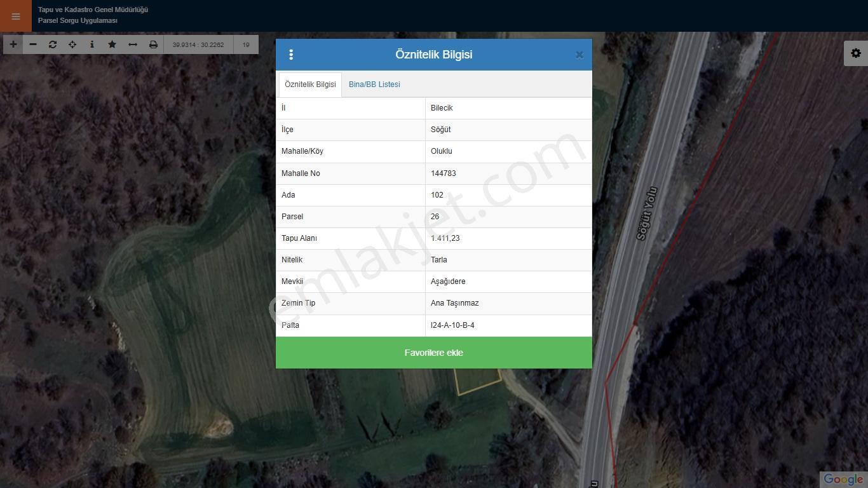Activate the locate position crosshair tool
The width and height of the screenshot is (868, 488).
pos(72,44)
